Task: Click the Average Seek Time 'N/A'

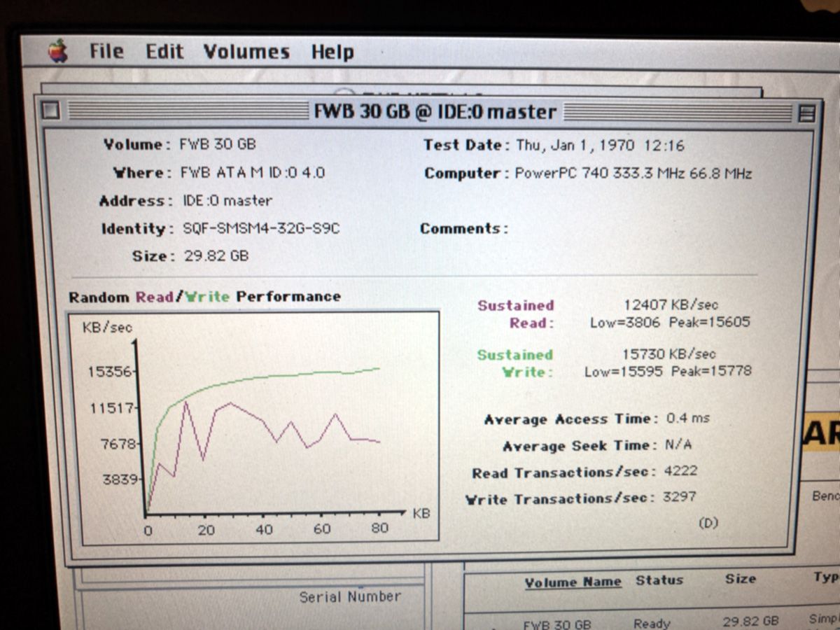Action: pos(677,445)
